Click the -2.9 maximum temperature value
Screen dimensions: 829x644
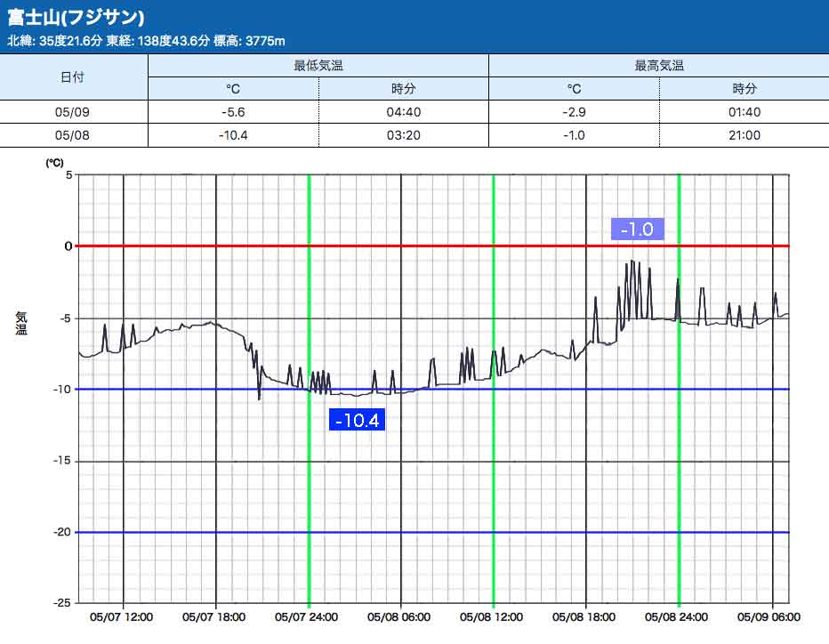tap(575, 112)
